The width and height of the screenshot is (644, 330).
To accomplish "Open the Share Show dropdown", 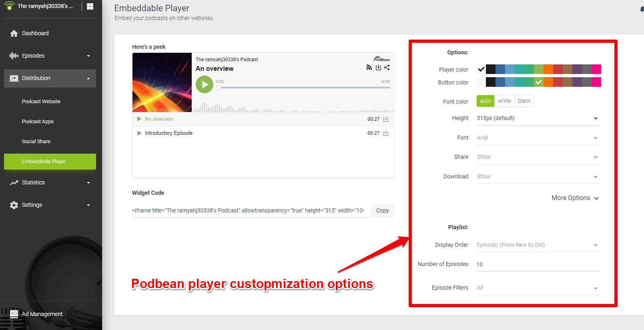I will tap(538, 157).
